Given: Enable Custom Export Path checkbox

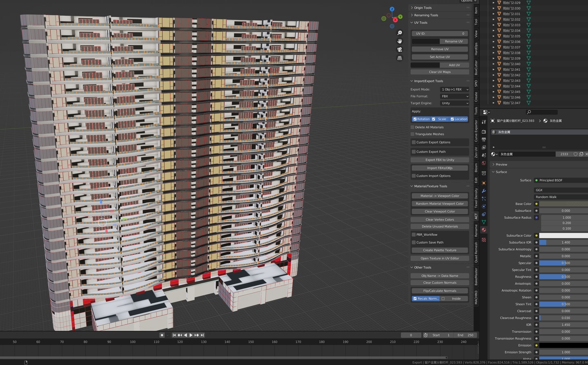Looking at the screenshot, I should (x=414, y=152).
